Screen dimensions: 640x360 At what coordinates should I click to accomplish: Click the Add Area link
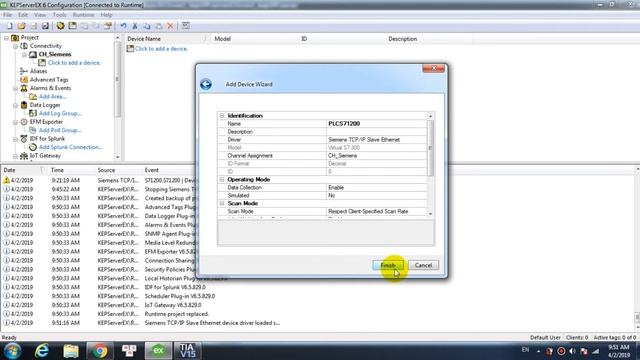coord(53,97)
